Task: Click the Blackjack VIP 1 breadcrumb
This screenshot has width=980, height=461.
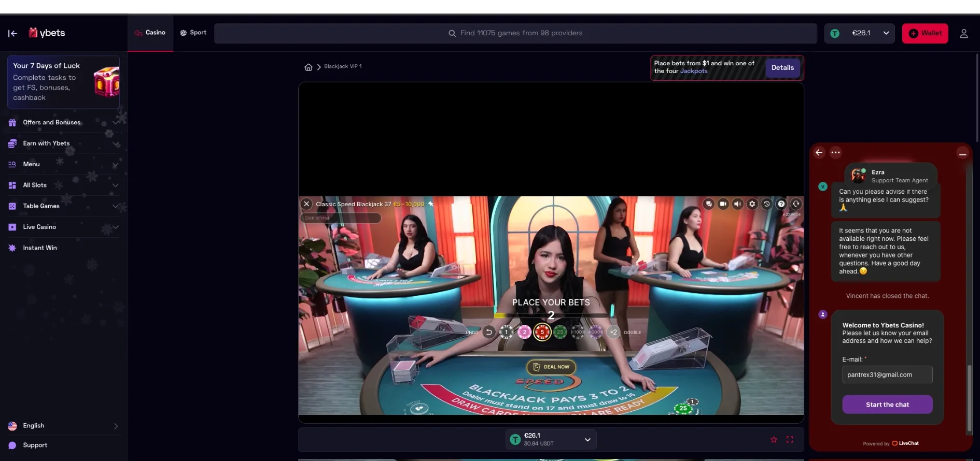Action: (343, 66)
